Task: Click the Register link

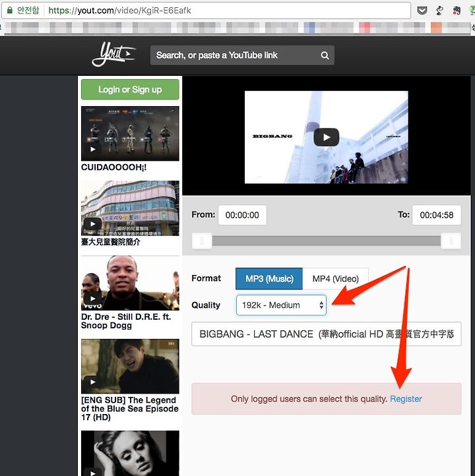Action: (406, 399)
